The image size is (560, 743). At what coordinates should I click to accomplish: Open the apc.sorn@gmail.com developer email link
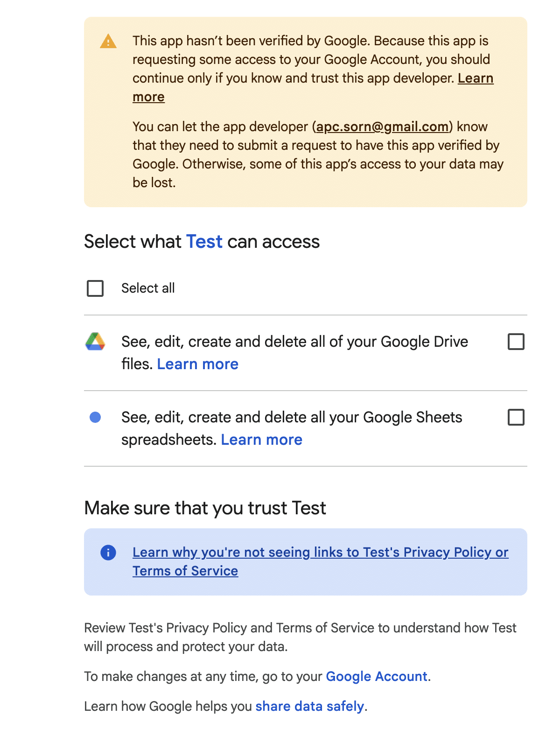382,127
